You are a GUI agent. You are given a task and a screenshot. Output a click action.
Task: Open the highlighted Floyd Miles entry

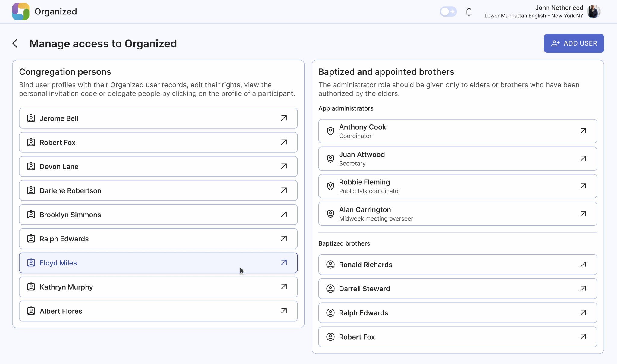click(158, 263)
